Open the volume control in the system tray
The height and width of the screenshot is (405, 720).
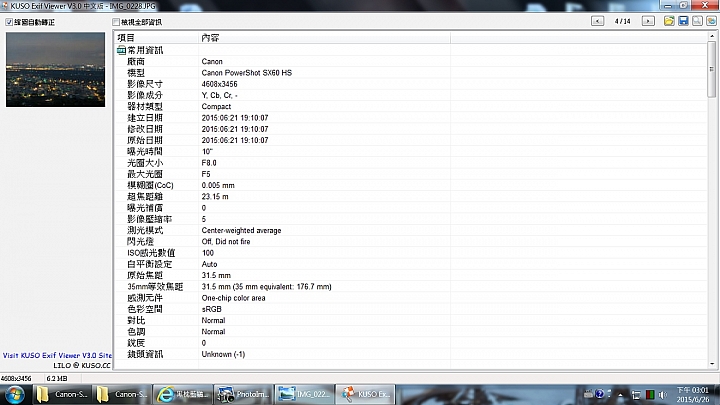pos(662,394)
